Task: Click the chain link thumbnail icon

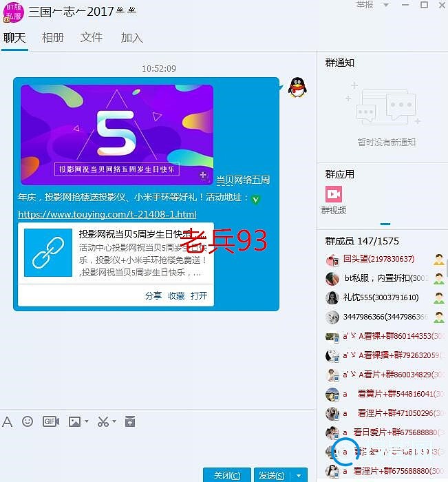Action: (x=48, y=253)
